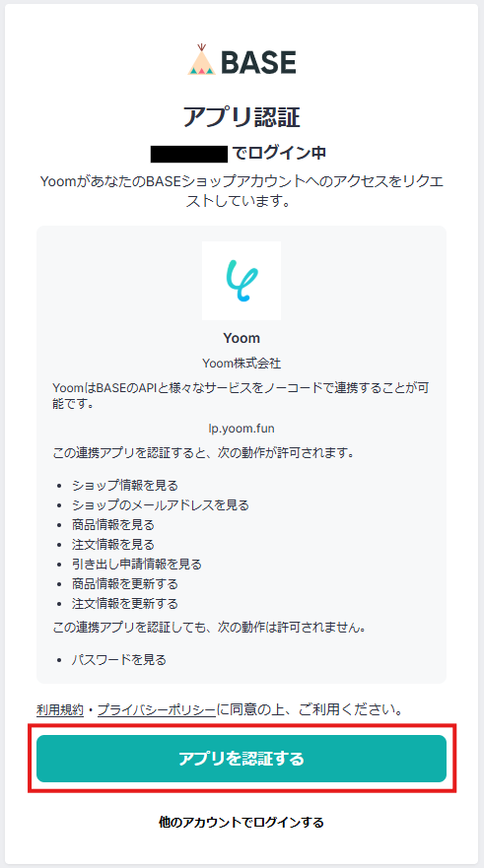This screenshot has width=484, height=868.
Task: Open the 利用規約 link
Action: point(60,709)
